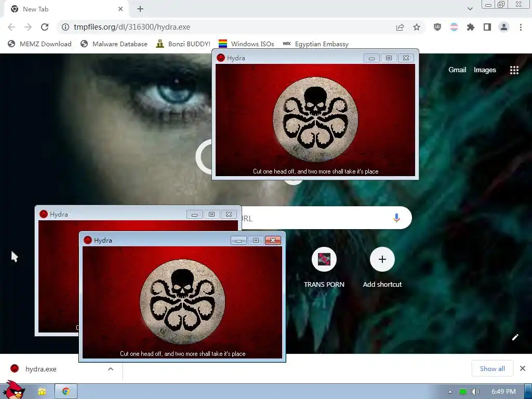Close the front Hydra window with red X
This screenshot has height=399, width=532.
tap(273, 240)
